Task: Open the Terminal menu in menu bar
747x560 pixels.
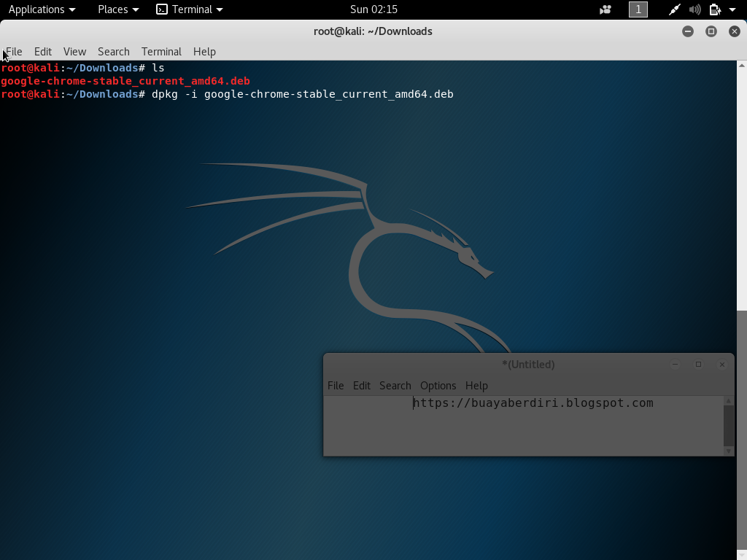Action: (x=161, y=52)
